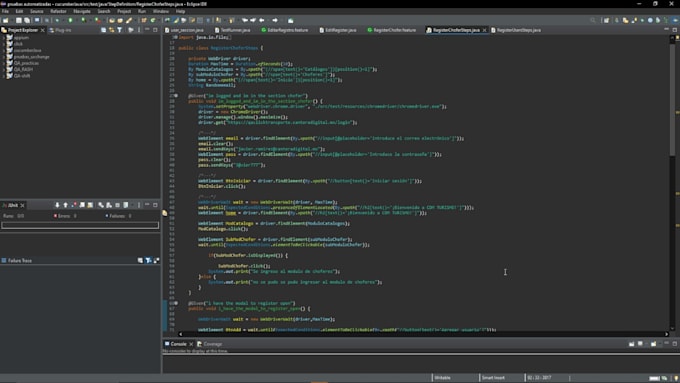Expand the click project node

[4, 44]
